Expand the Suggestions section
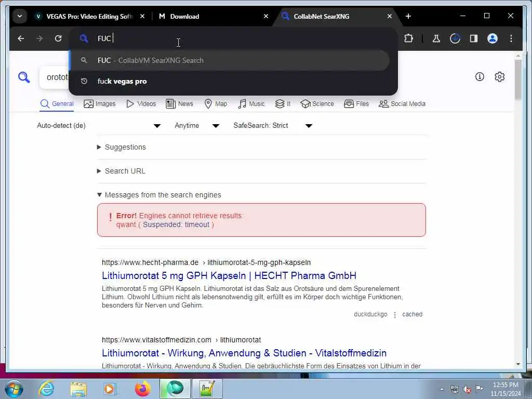The width and height of the screenshot is (532, 399). [x=122, y=147]
